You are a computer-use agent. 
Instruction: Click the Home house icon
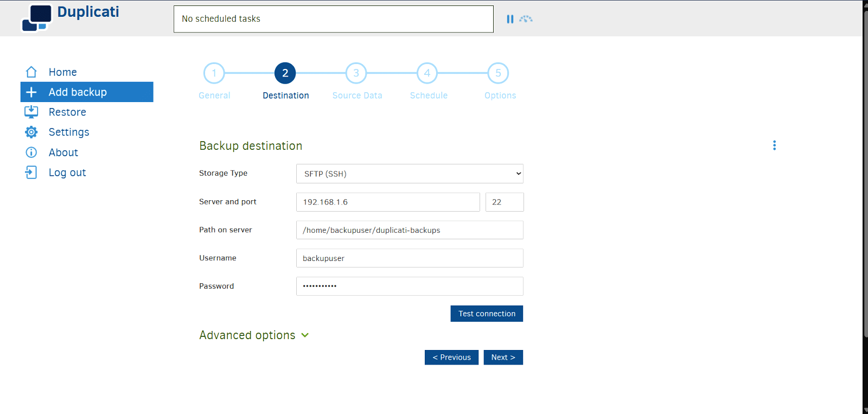31,72
